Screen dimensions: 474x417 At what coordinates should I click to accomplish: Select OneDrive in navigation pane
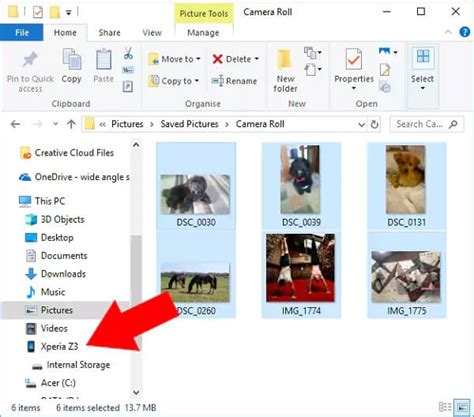tap(74, 177)
